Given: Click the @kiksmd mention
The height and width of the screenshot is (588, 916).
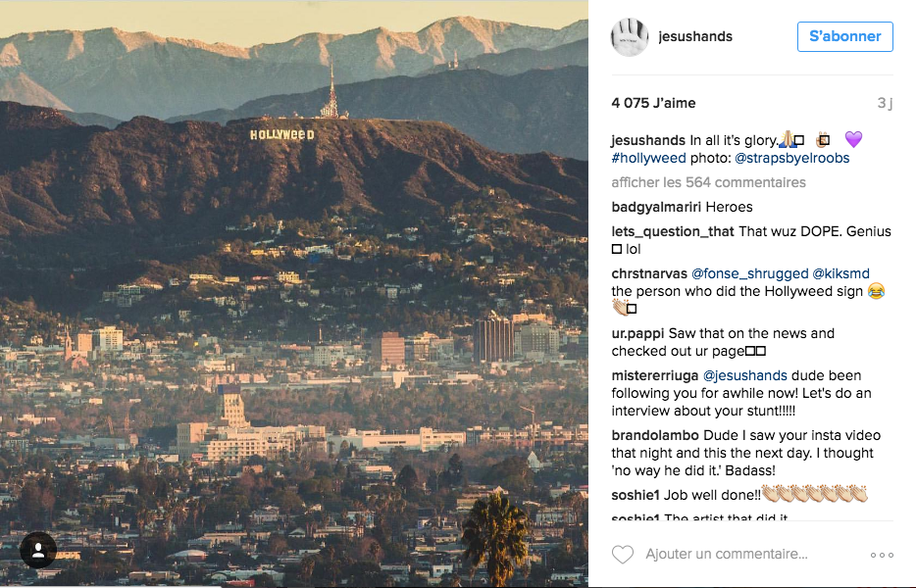Looking at the screenshot, I should [840, 273].
